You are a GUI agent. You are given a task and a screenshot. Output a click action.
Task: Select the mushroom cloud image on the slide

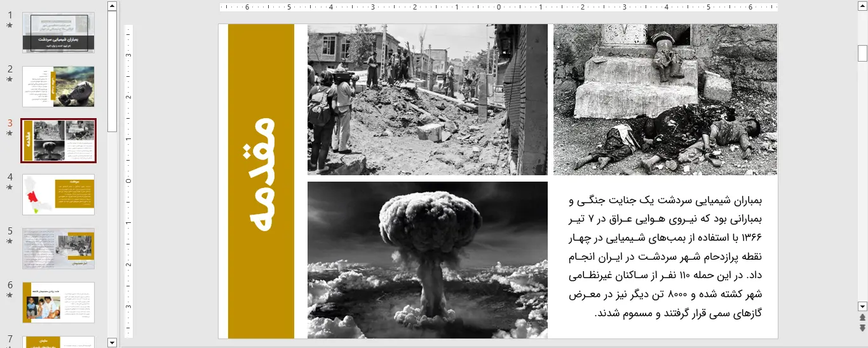427,260
